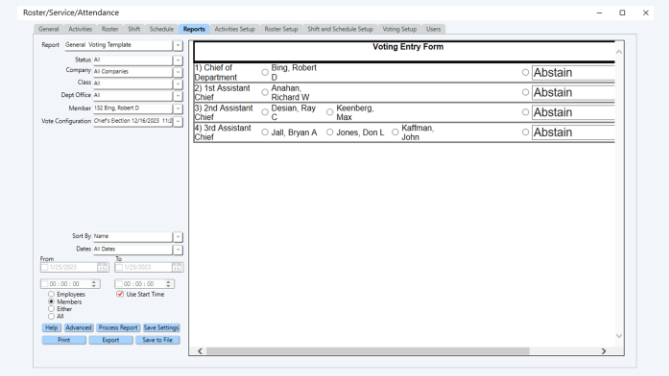Screen dimensions: 669x376
Task: Select the Reports tab
Action: click(194, 29)
